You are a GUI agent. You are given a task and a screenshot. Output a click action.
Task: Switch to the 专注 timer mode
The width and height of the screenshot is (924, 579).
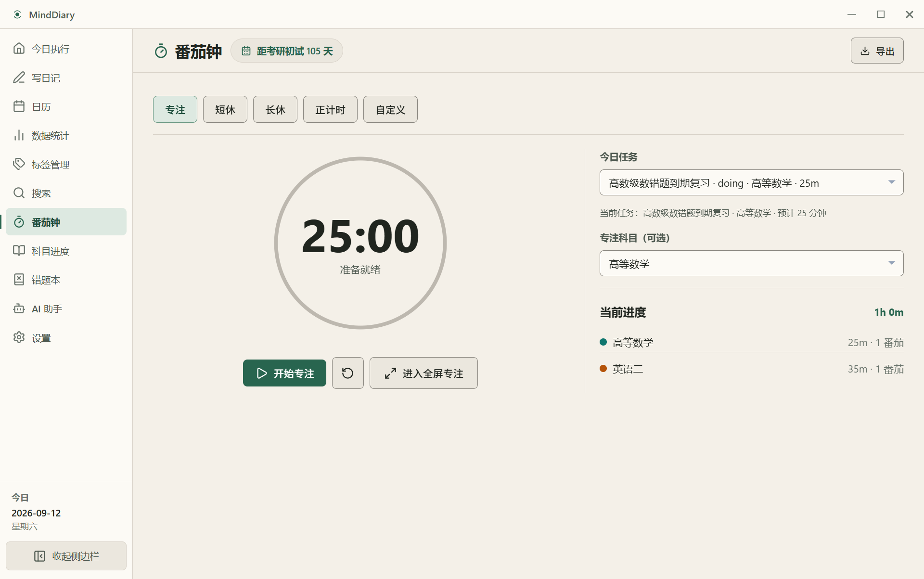click(175, 109)
